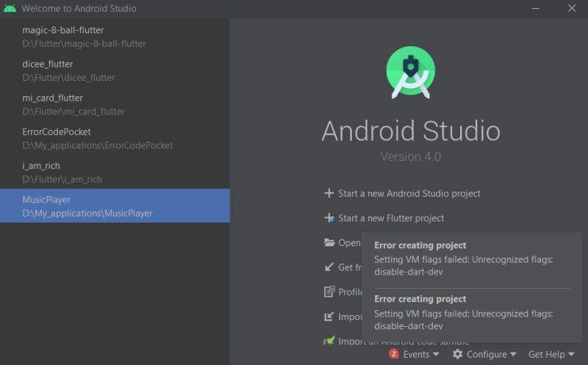Screen dimensions: 588x365
Task: Click the plus icon for new Android Studio project
Action: click(329, 193)
